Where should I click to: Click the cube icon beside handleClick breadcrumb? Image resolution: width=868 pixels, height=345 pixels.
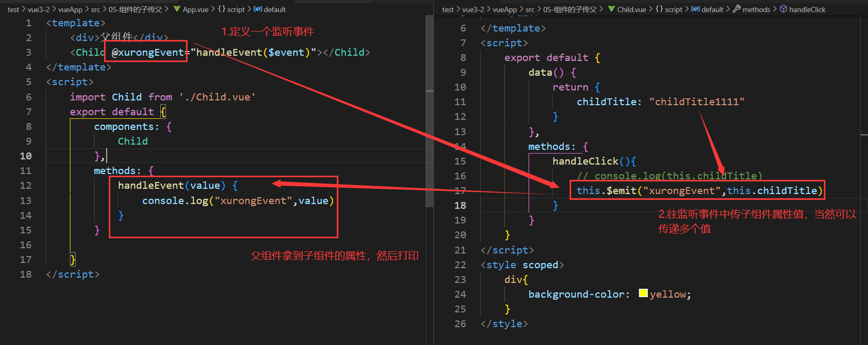pyautogui.click(x=783, y=9)
